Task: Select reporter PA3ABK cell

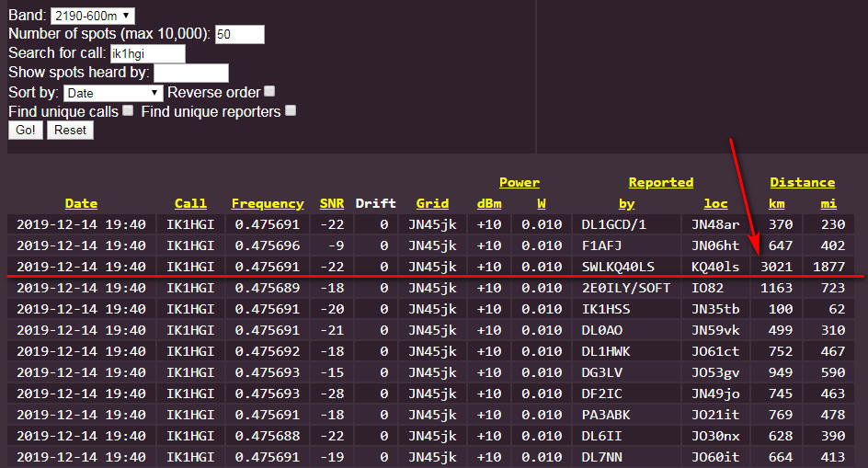Action: pyautogui.click(x=626, y=415)
